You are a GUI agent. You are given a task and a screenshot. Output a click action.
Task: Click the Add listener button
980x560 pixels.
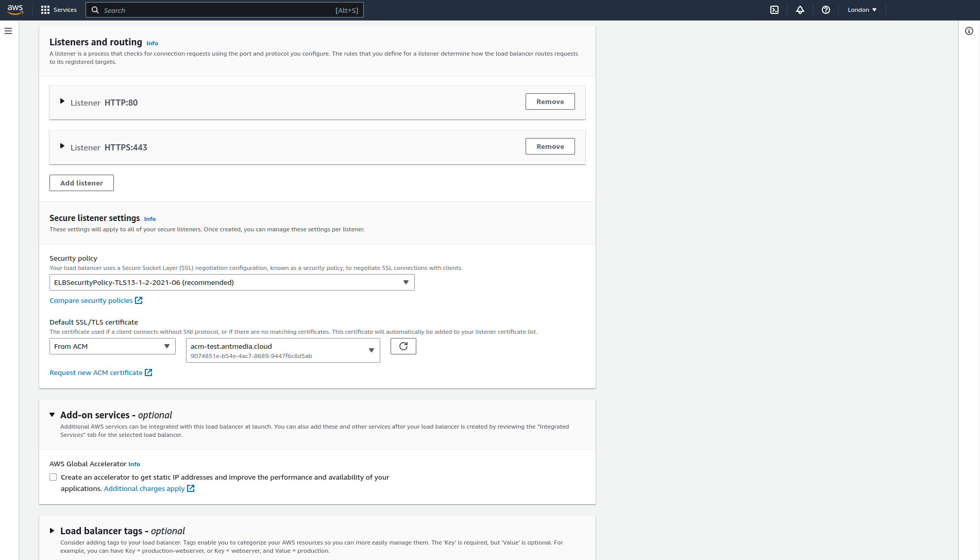(81, 183)
